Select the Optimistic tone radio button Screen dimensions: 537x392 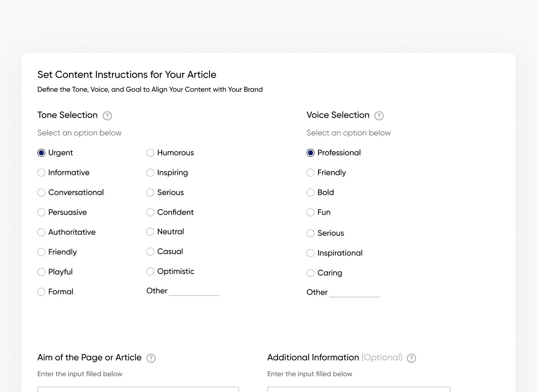tap(150, 272)
